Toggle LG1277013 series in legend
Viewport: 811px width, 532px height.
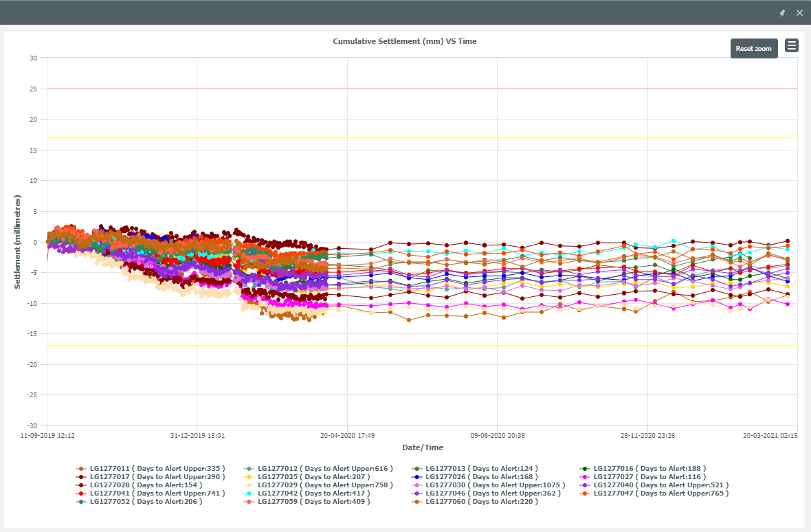(x=474, y=468)
